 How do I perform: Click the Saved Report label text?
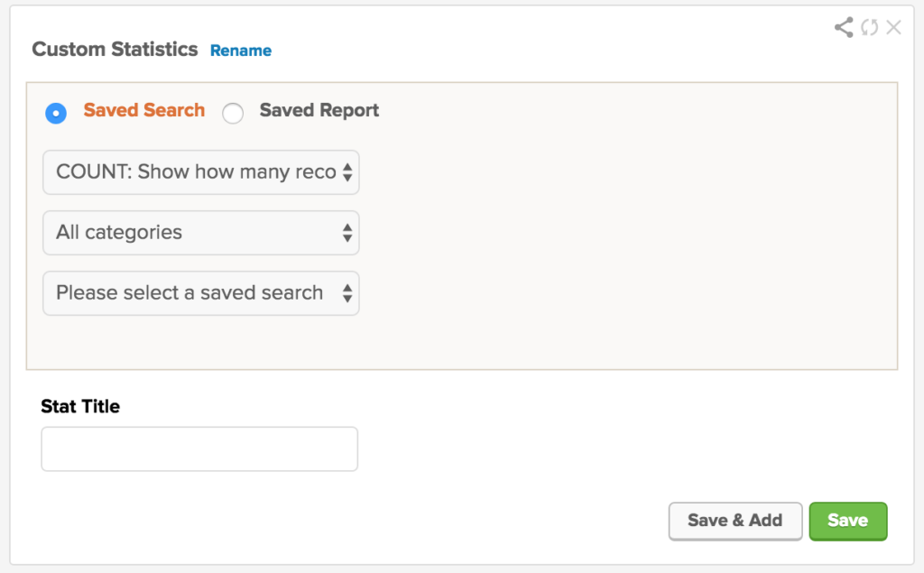[319, 110]
